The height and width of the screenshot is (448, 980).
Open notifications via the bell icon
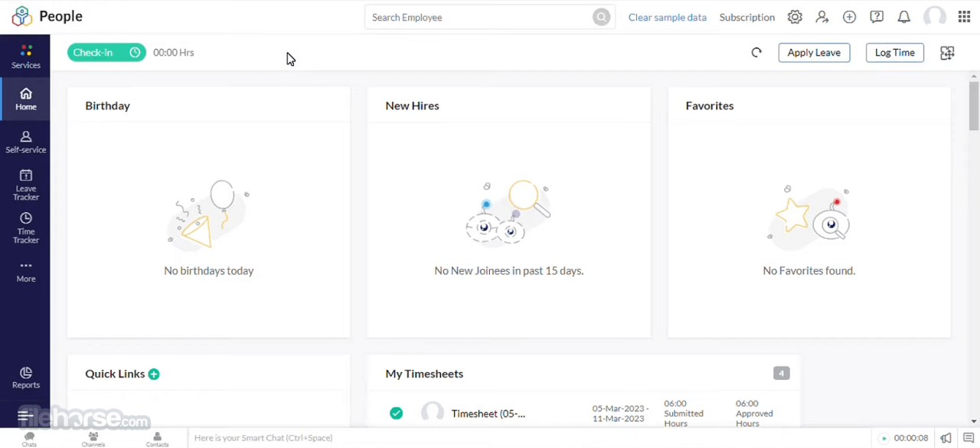(x=903, y=17)
